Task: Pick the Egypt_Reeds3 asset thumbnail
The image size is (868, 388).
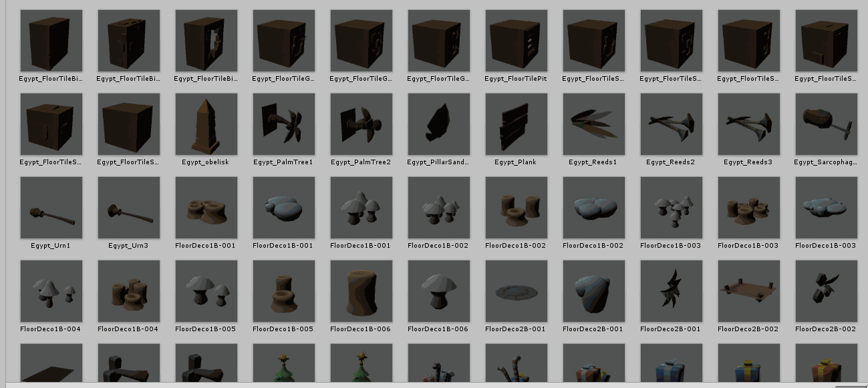Action: click(x=748, y=124)
